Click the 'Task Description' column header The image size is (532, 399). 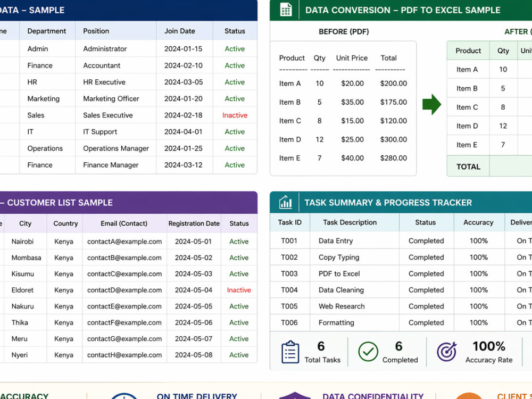pyautogui.click(x=350, y=222)
